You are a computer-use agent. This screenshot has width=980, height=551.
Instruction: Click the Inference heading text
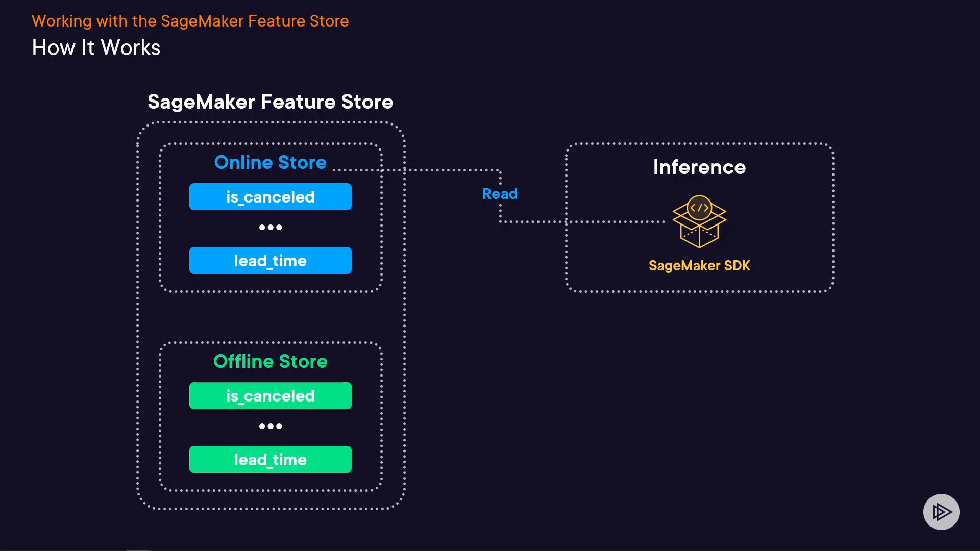(699, 167)
